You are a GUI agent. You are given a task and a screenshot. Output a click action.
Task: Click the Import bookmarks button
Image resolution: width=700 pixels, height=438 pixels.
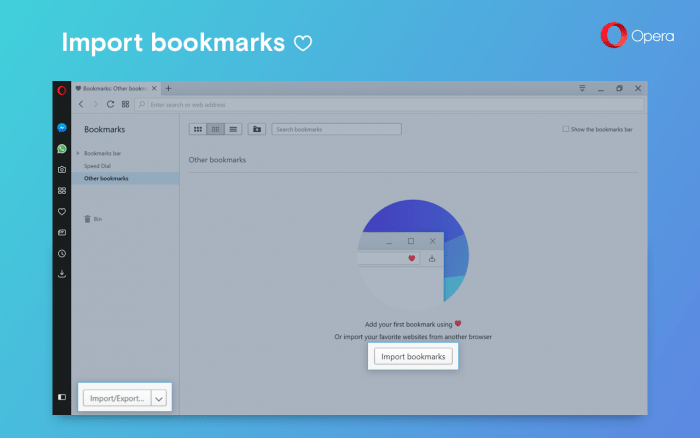click(x=413, y=356)
